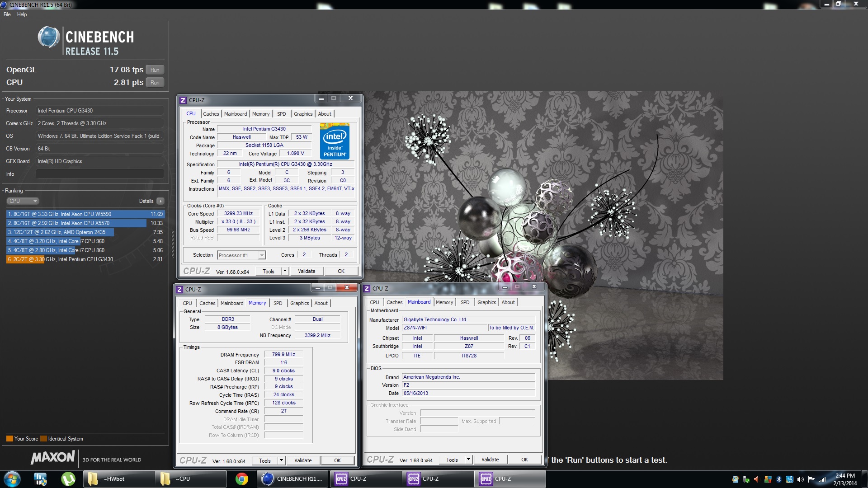868x488 pixels.
Task: Click the Windows Live Mesh tray icon
Action: click(735, 479)
